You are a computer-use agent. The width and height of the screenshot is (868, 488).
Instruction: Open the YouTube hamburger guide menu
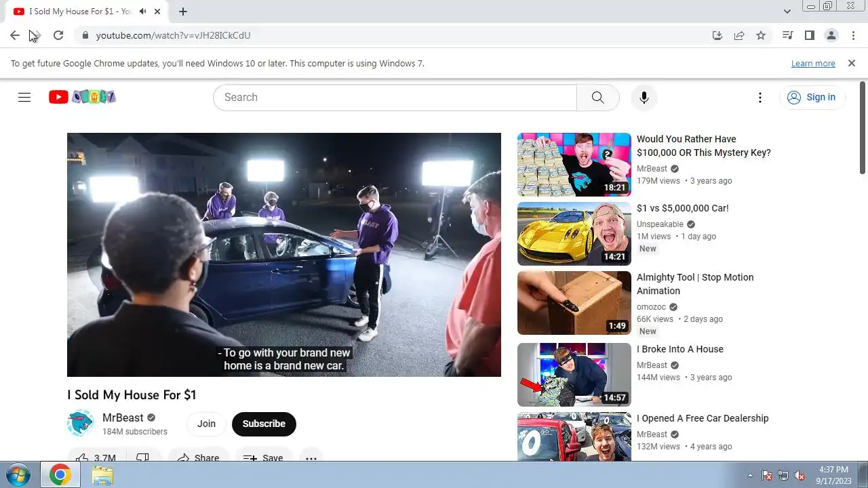tap(24, 97)
